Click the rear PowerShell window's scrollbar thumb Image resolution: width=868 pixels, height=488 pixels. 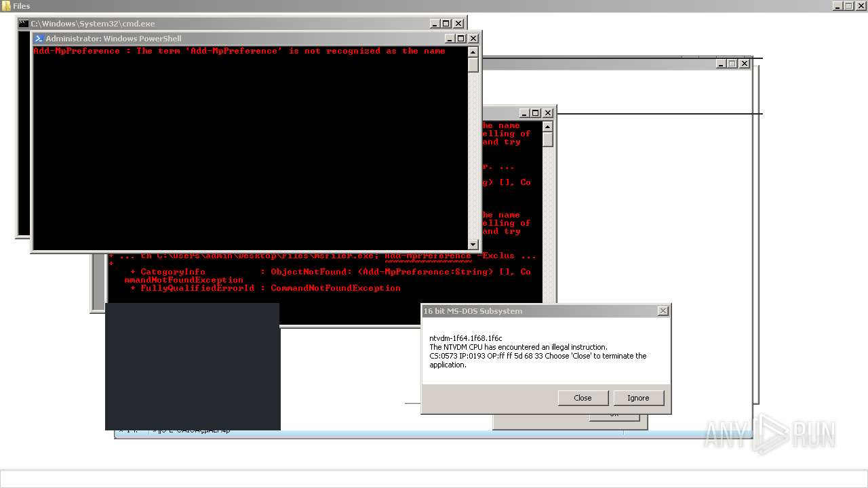(548, 139)
